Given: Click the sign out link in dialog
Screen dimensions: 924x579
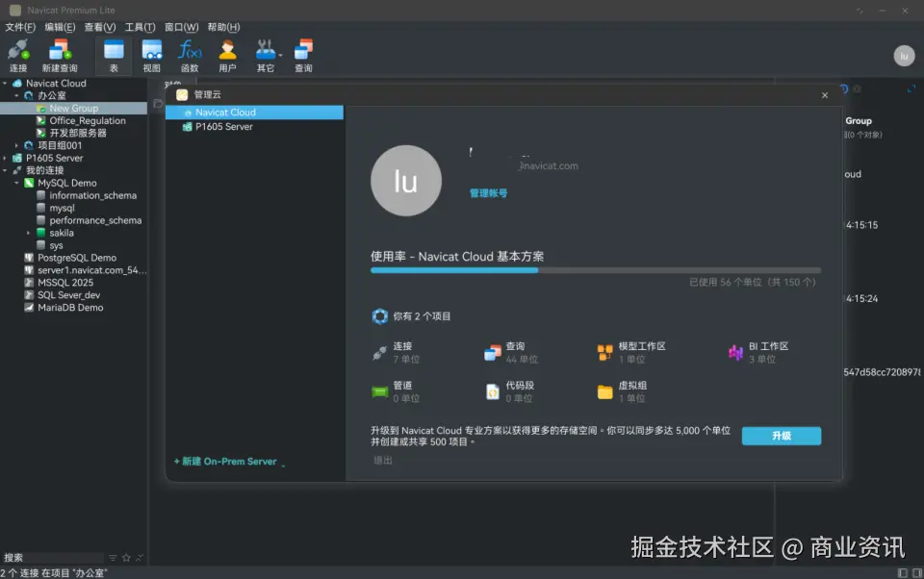Looking at the screenshot, I should 383,460.
